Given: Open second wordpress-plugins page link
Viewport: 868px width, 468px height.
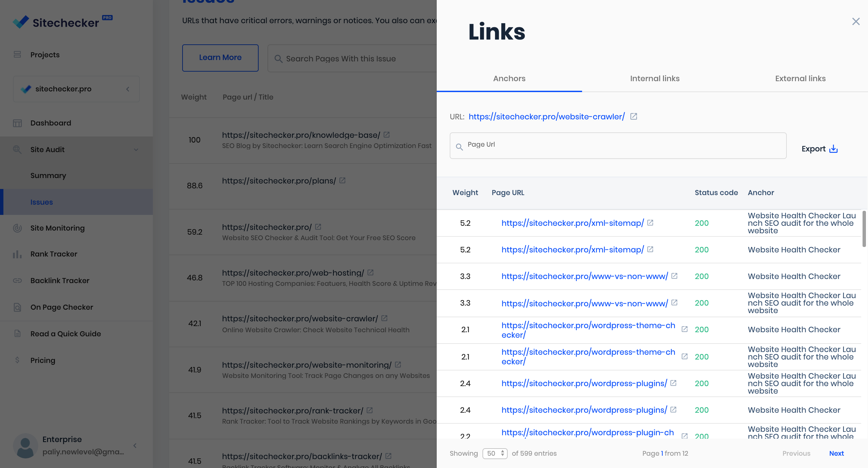Looking at the screenshot, I should click(584, 410).
